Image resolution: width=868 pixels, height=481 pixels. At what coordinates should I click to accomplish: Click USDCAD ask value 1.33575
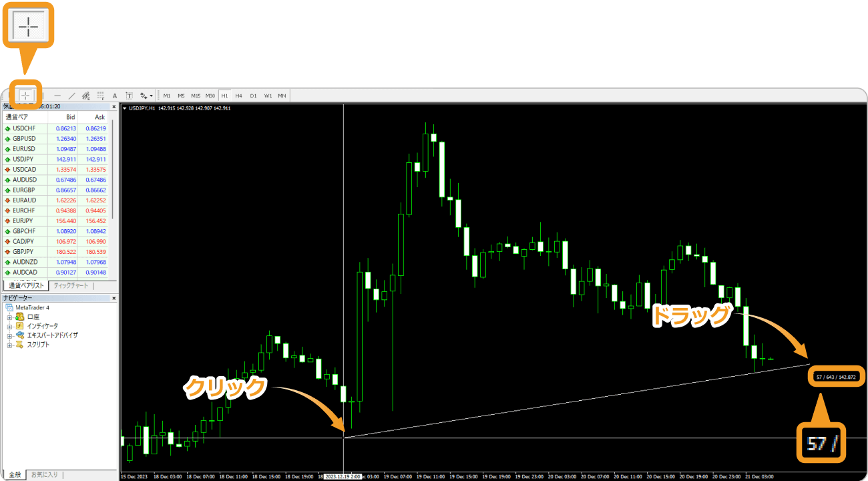pyautogui.click(x=95, y=169)
